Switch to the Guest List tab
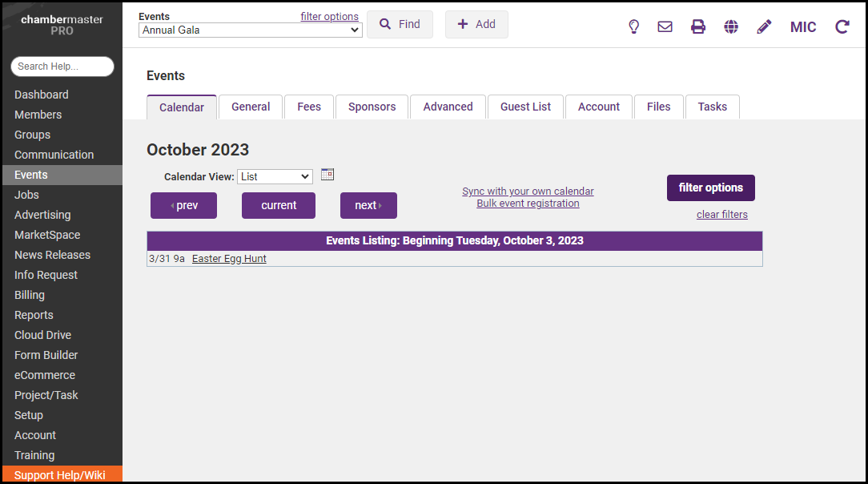Viewport: 868px width, 484px height. 525,107
